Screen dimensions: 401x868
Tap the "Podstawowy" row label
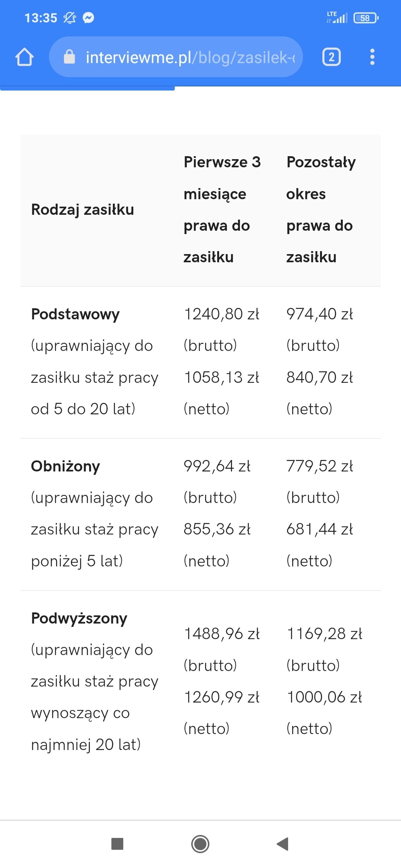click(x=75, y=314)
